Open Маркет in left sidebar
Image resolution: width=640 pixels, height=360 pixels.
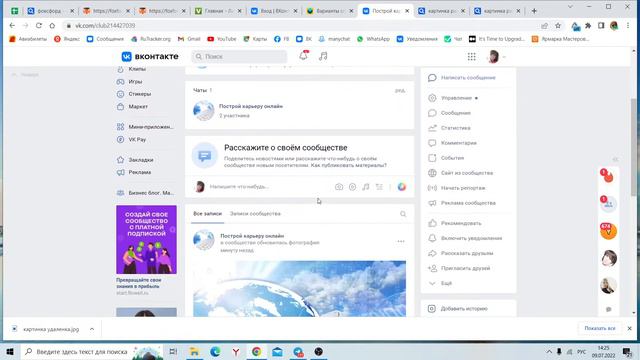point(132,107)
